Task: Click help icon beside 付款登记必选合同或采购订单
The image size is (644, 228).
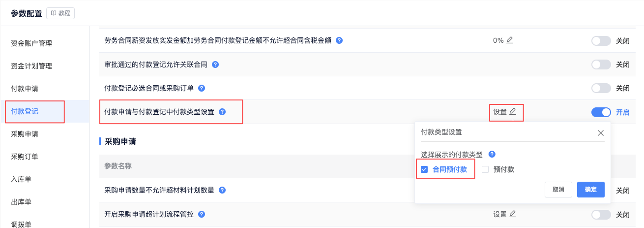Action: pyautogui.click(x=201, y=88)
